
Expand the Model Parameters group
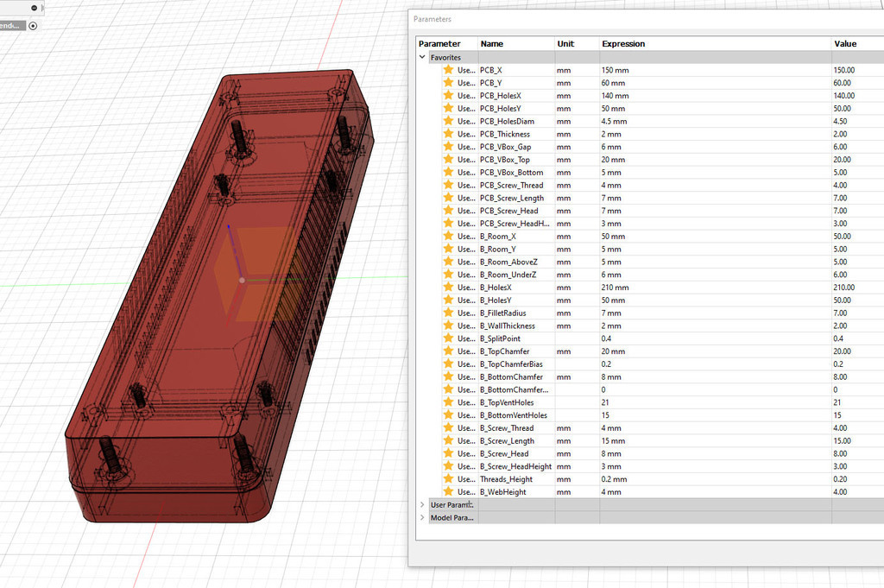click(x=422, y=517)
